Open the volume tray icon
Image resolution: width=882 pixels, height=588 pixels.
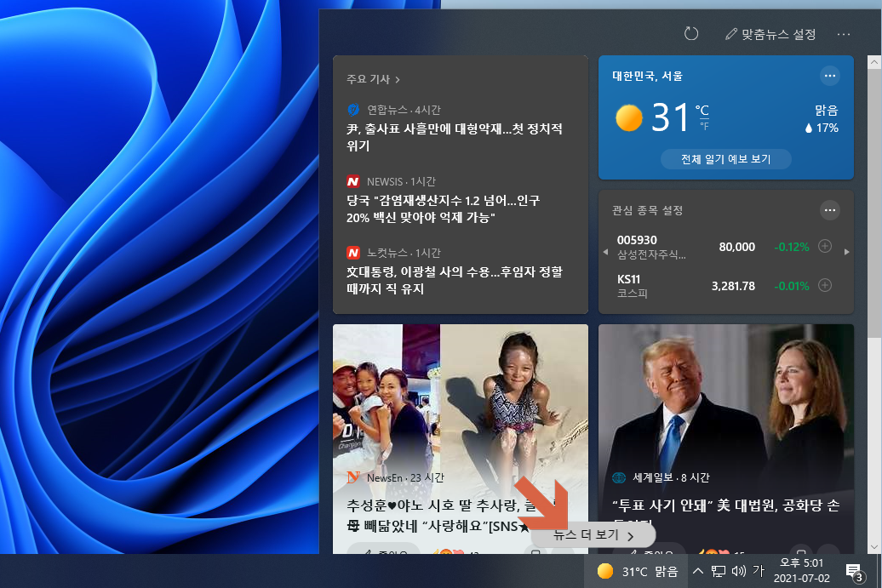(x=739, y=571)
